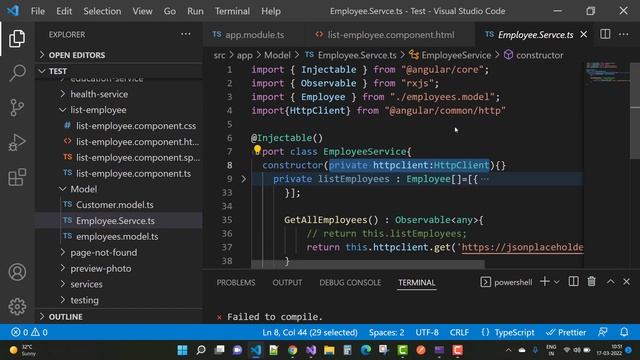Click Ln 8, Col 44 status item
Viewport: 640px width, 360px height.
click(310, 332)
